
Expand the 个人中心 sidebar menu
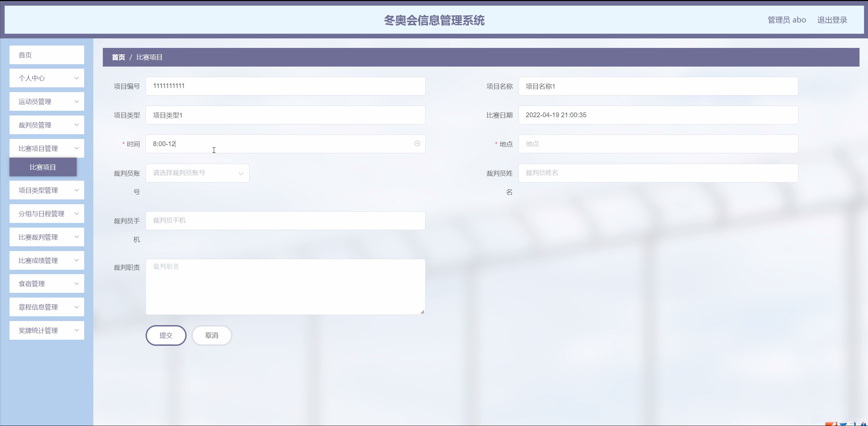(46, 78)
